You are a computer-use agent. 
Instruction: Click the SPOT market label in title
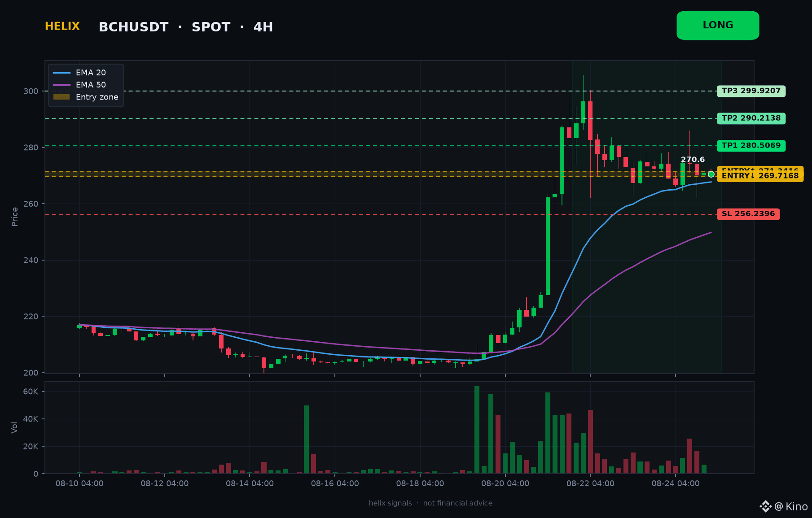coord(211,27)
